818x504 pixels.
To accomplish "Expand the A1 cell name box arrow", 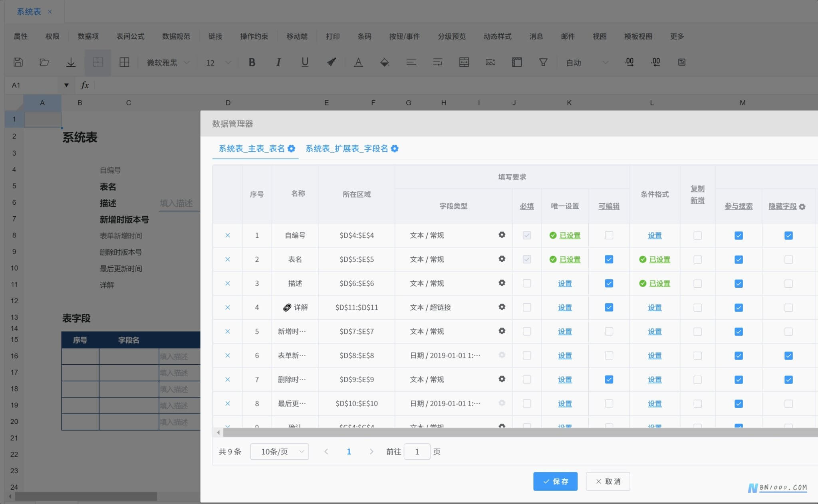I will [x=66, y=85].
